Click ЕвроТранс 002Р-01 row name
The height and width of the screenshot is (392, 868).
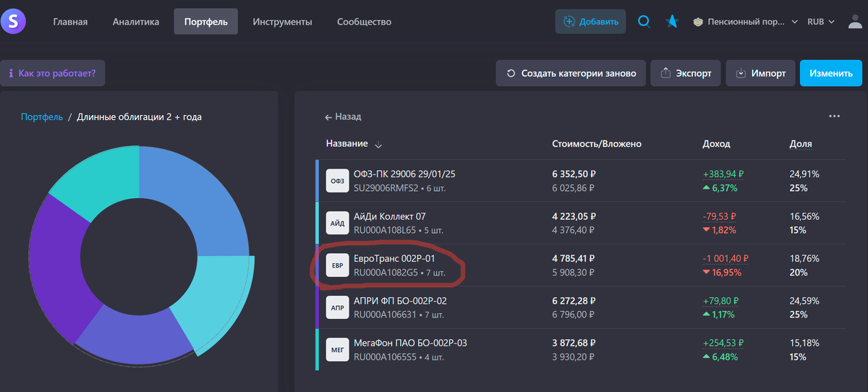point(394,258)
